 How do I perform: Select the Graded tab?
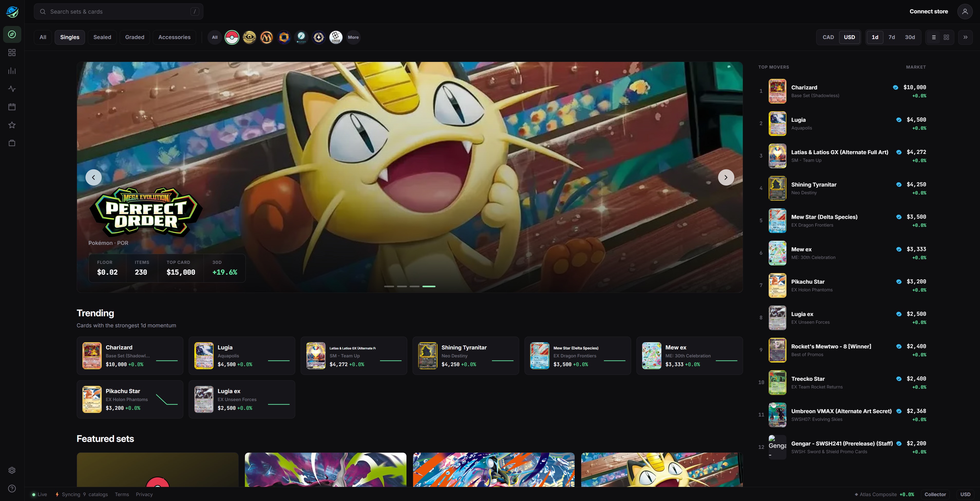(x=135, y=37)
